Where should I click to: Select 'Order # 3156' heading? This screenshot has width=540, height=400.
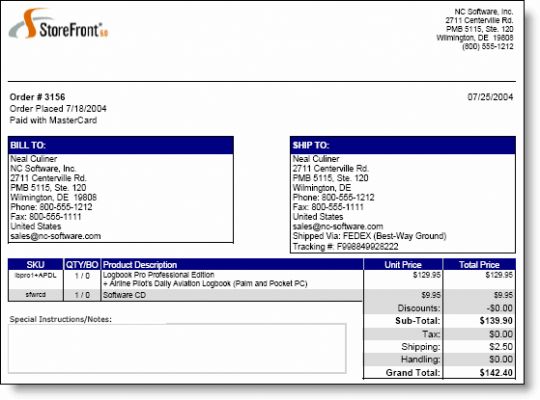[x=37, y=97]
